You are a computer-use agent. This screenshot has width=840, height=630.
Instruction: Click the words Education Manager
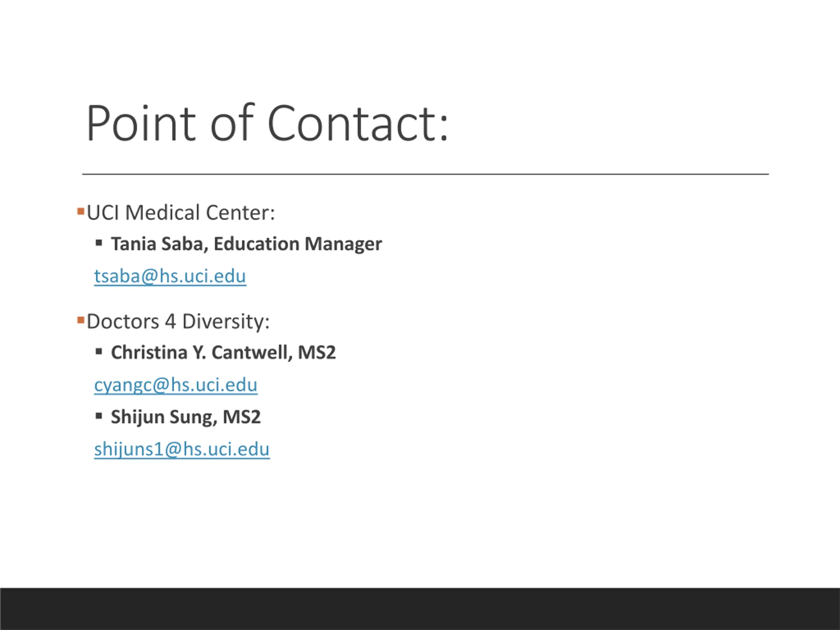[298, 244]
